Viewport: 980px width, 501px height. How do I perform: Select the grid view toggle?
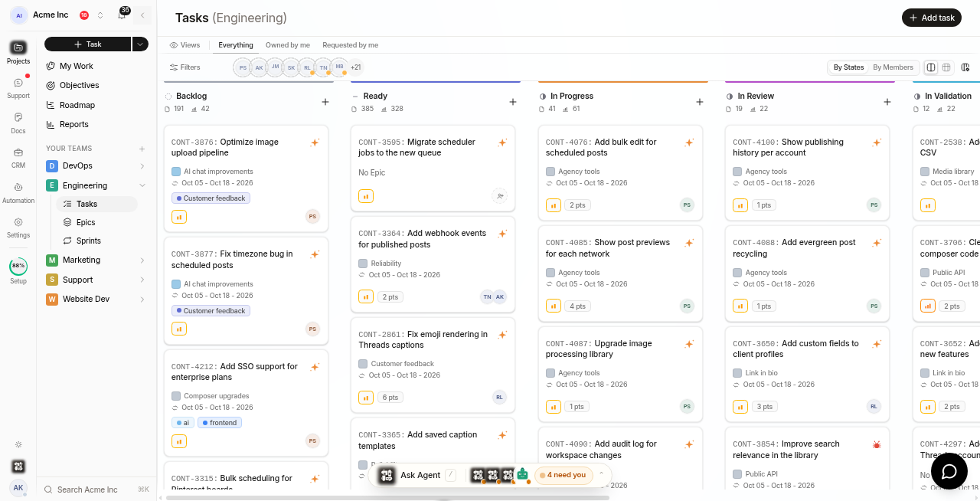tap(946, 67)
